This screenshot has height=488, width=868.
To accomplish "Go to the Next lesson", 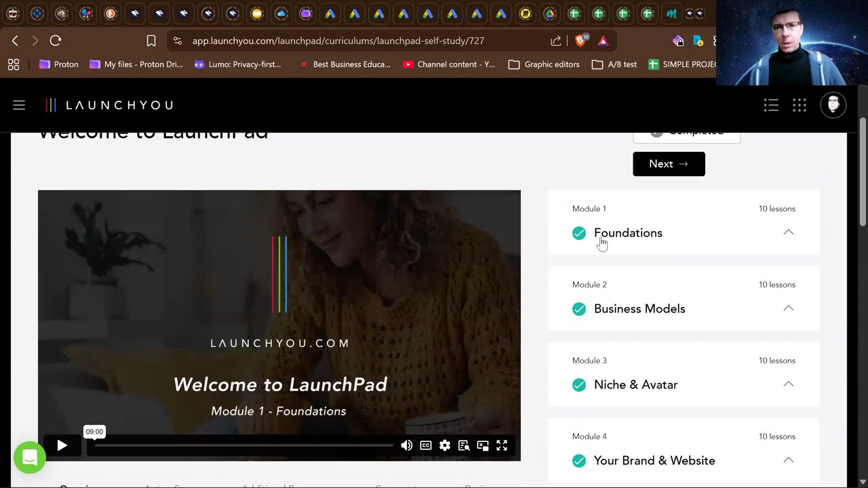I will click(669, 164).
